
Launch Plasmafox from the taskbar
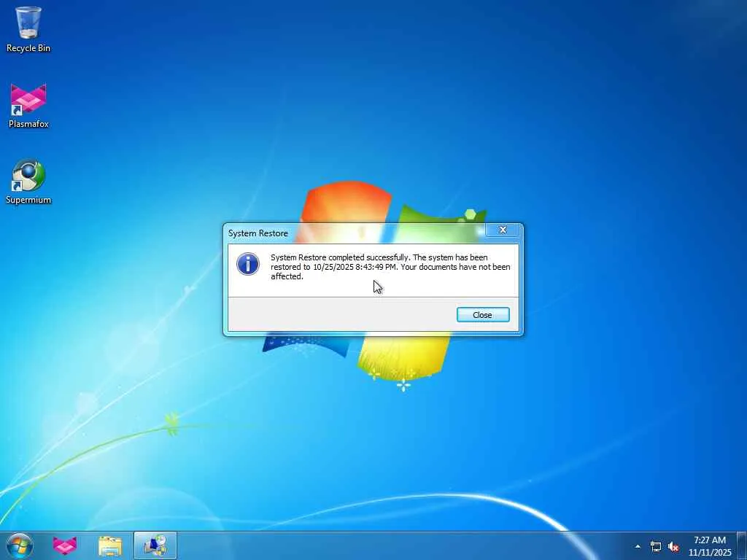coord(65,545)
